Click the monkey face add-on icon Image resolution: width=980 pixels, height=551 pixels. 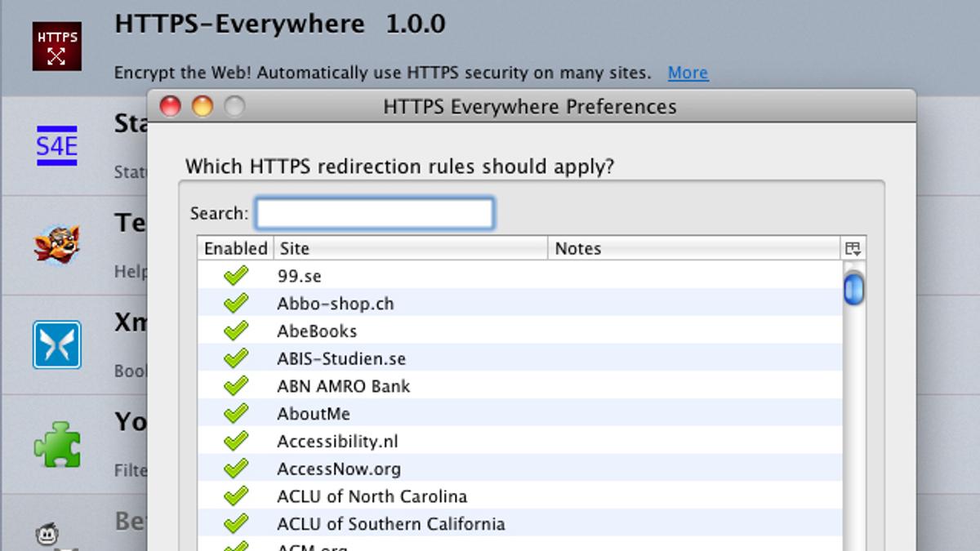[47, 535]
